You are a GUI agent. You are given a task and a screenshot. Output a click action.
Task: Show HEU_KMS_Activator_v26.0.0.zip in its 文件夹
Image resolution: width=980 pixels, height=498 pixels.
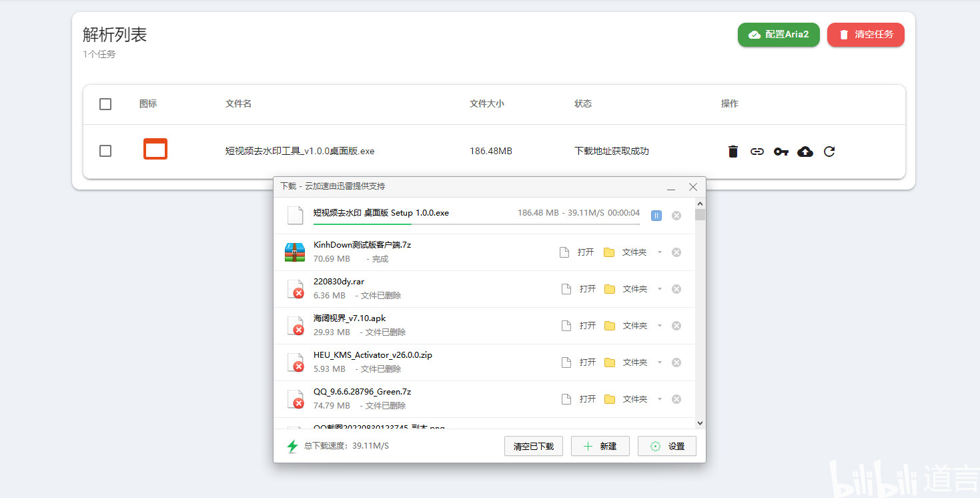pos(626,362)
